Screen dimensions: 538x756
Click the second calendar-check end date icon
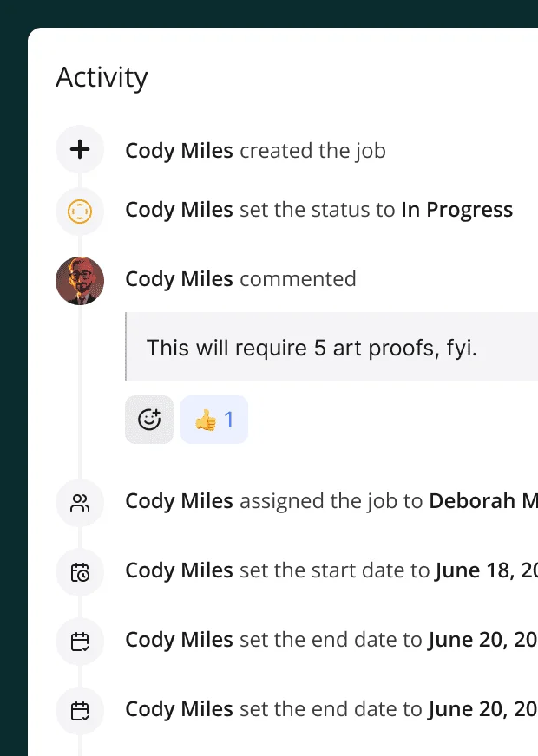click(x=79, y=710)
